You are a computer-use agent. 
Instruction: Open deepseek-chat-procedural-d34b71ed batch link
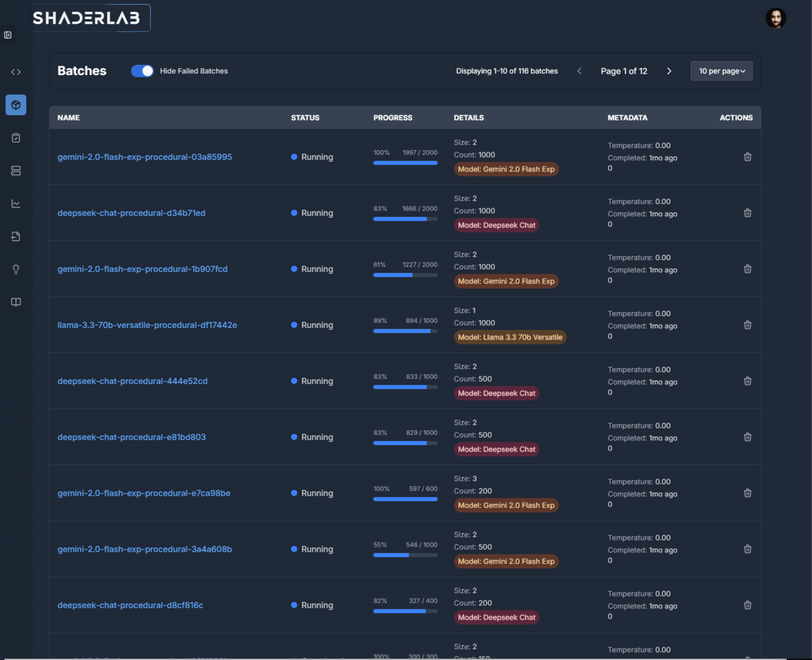131,213
